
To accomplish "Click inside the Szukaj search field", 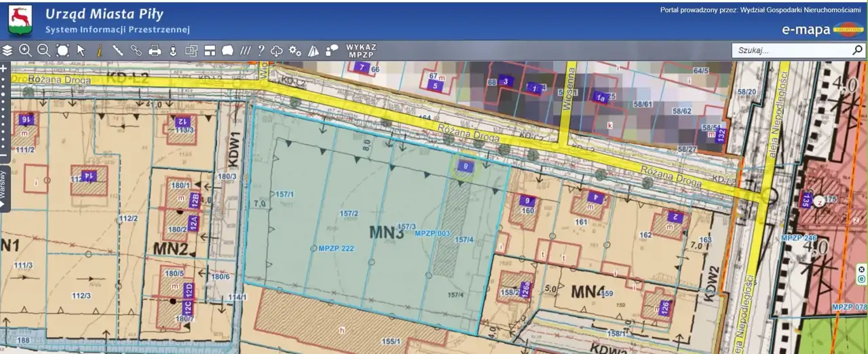I will coord(791,50).
